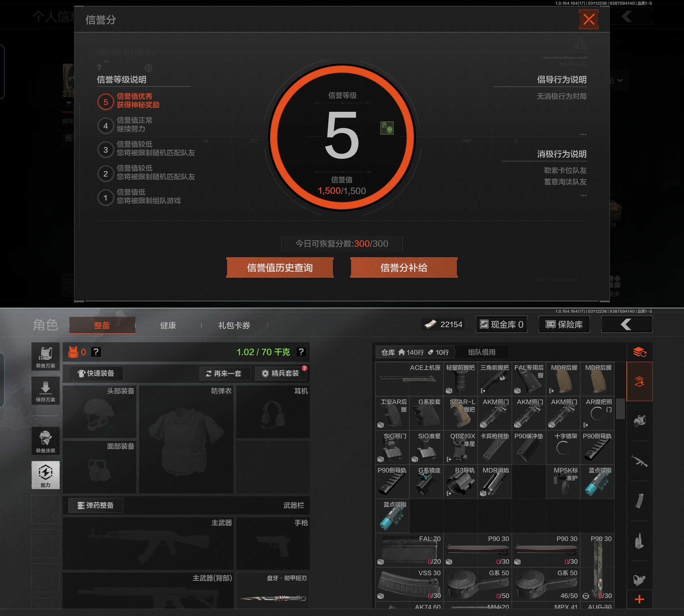Click the green rank badge beside level 5
The width and height of the screenshot is (684, 616).
(x=387, y=128)
